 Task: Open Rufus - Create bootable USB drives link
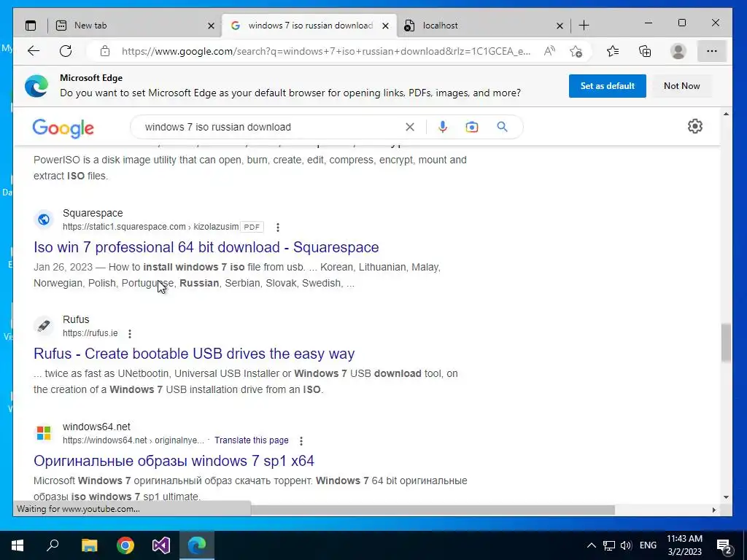[194, 354]
